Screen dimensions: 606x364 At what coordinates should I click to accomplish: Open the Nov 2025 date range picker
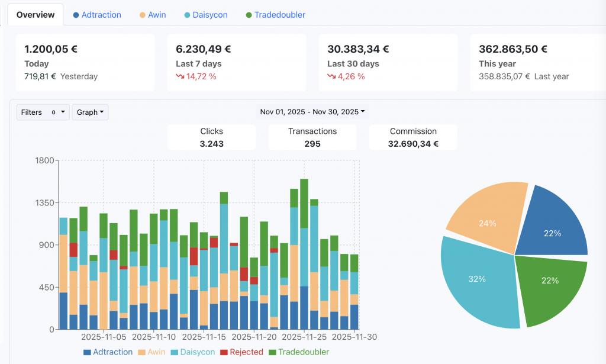[x=312, y=112]
